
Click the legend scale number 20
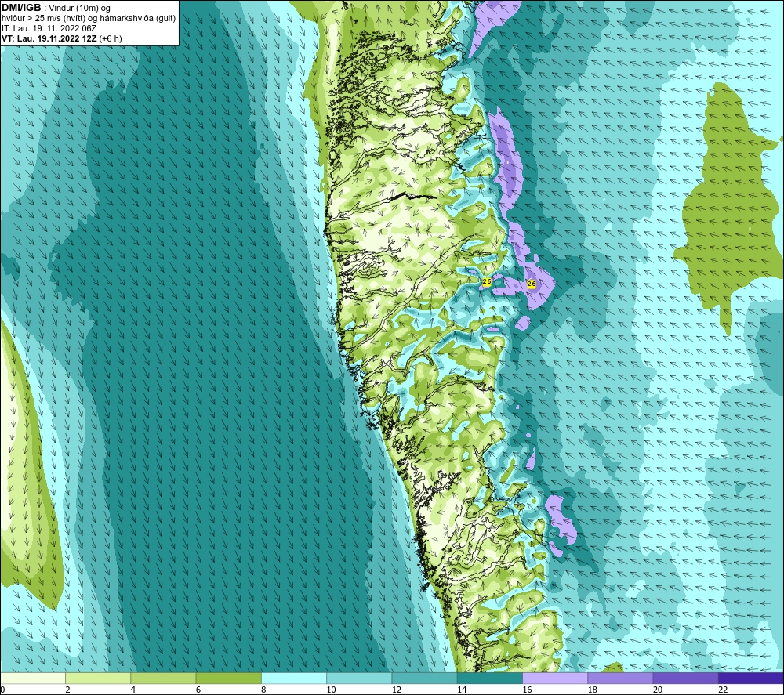coord(658,690)
